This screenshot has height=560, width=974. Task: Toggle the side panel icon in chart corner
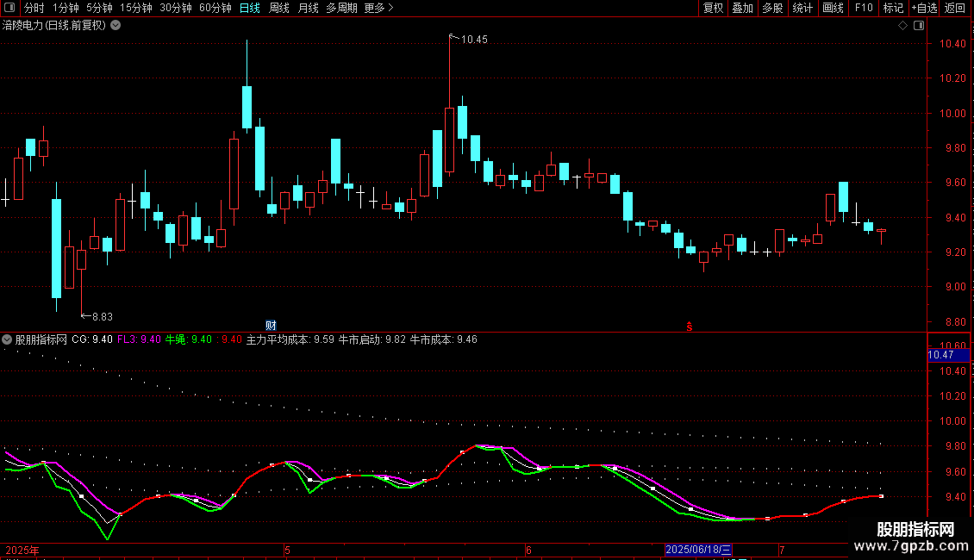point(919,26)
